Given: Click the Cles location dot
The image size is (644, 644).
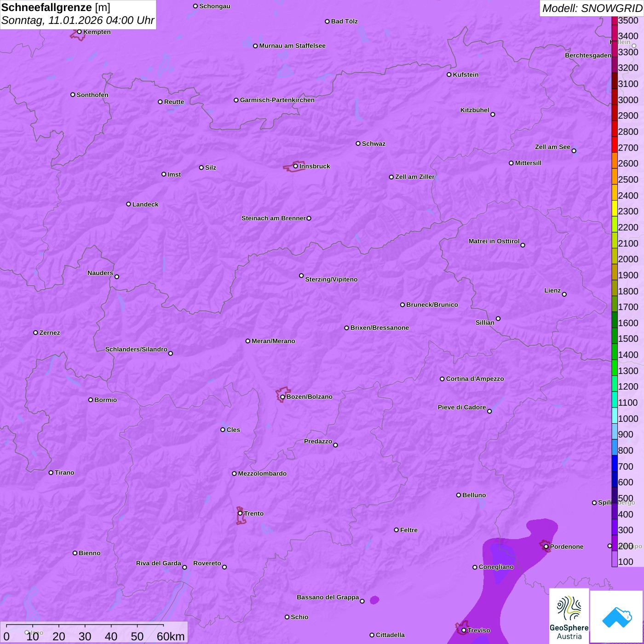Looking at the screenshot, I should [x=223, y=430].
